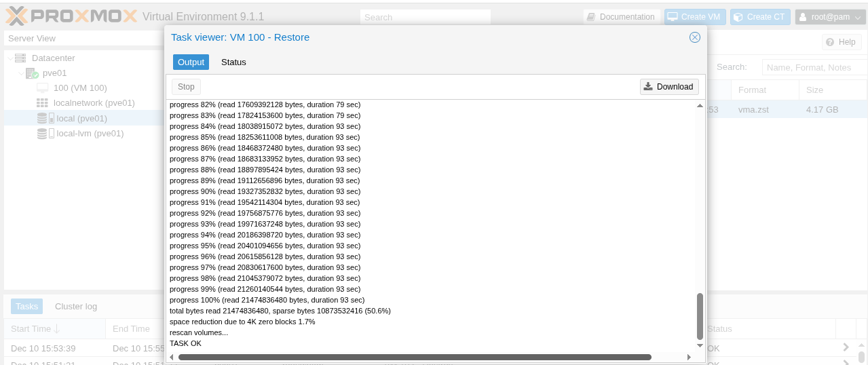Screen dimensions: 868x365
Task: Switch to the Cluster log tab
Action: tap(76, 307)
